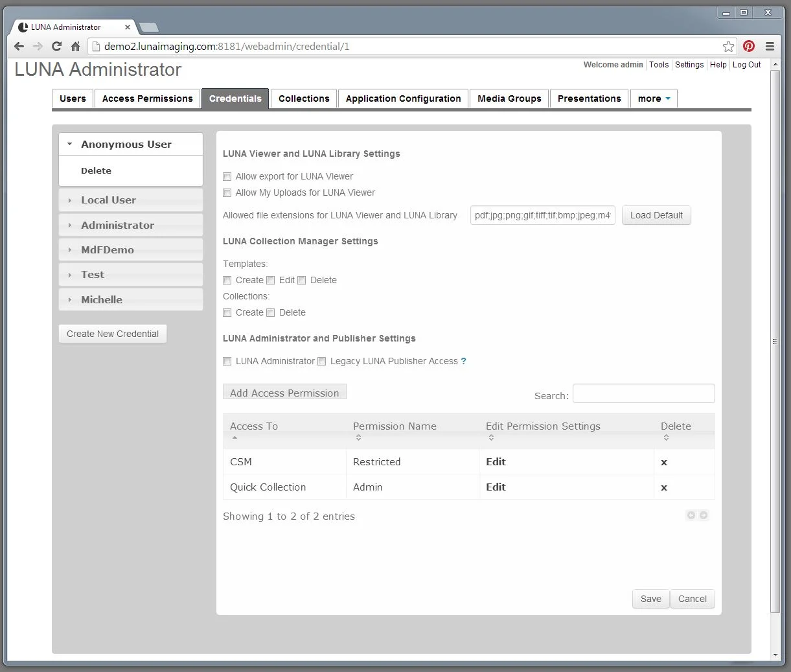The width and height of the screenshot is (791, 672).
Task: Open the Collections tab
Action: [x=304, y=98]
